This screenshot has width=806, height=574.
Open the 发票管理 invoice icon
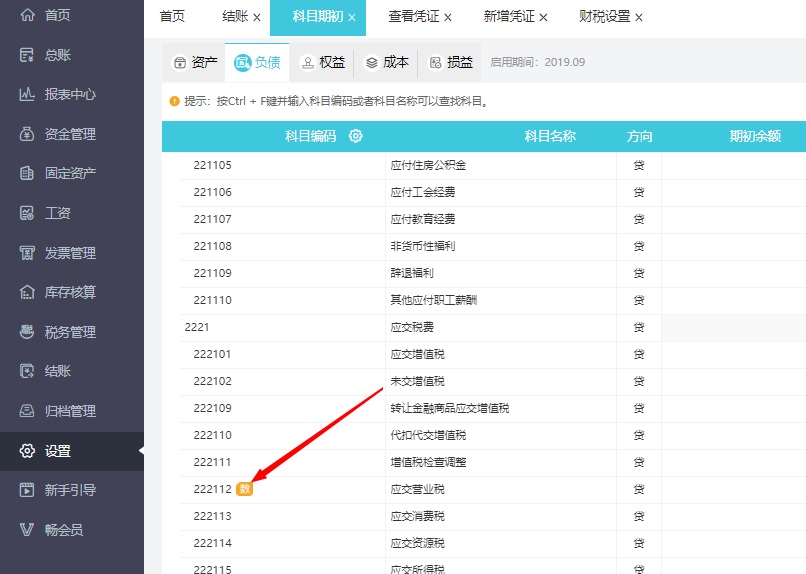tap(27, 253)
